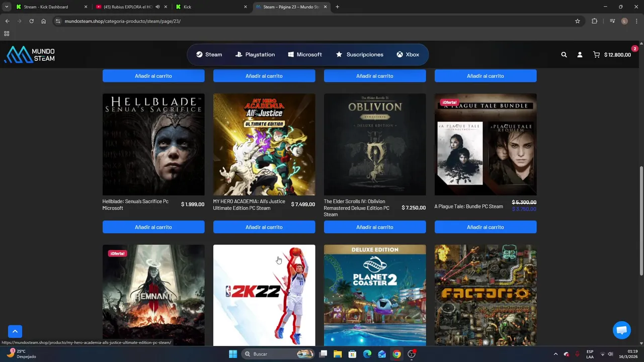The height and width of the screenshot is (362, 644).
Task: Open the NBA 2K22 cover image
Action: 264,295
